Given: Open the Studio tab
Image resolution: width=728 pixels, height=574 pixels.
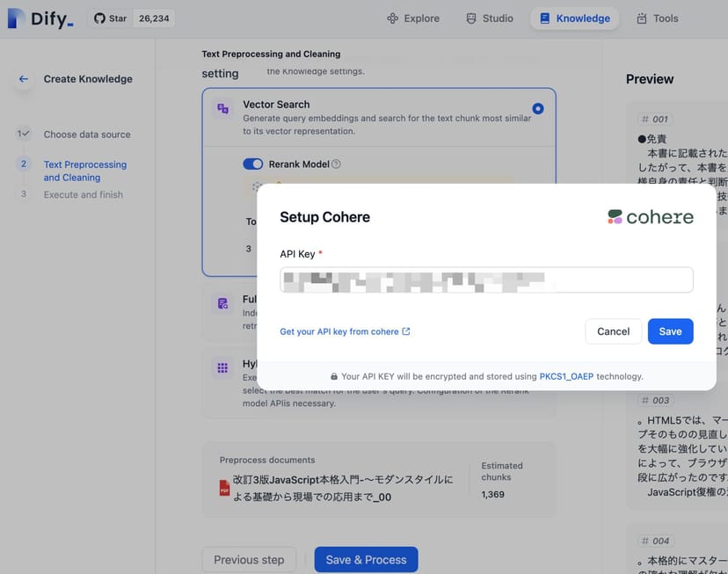Looking at the screenshot, I should click(490, 18).
